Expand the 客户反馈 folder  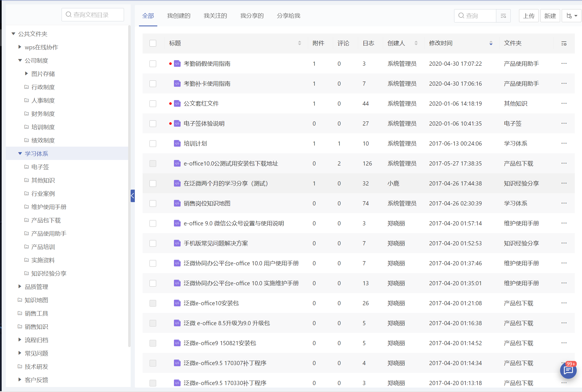tap(20, 380)
